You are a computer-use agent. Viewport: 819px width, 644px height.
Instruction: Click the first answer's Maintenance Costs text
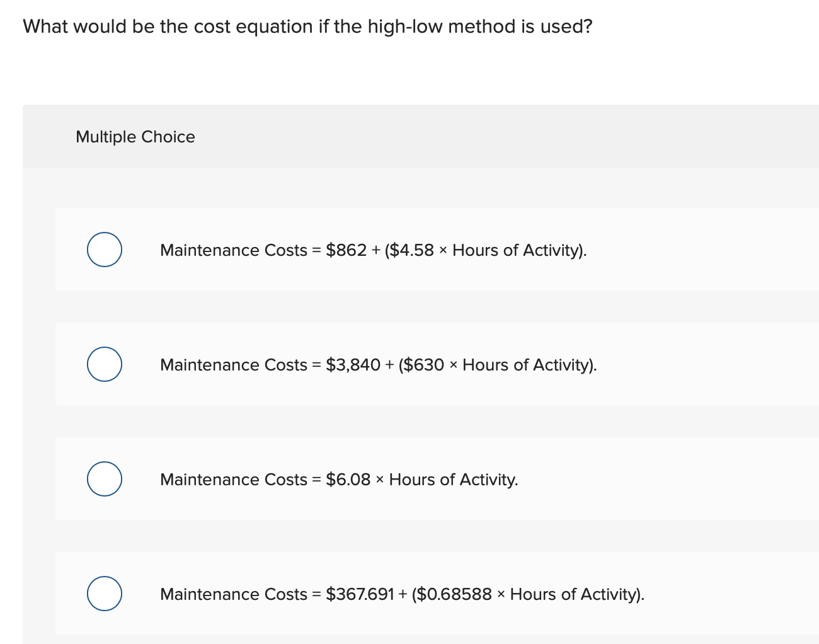(x=233, y=250)
